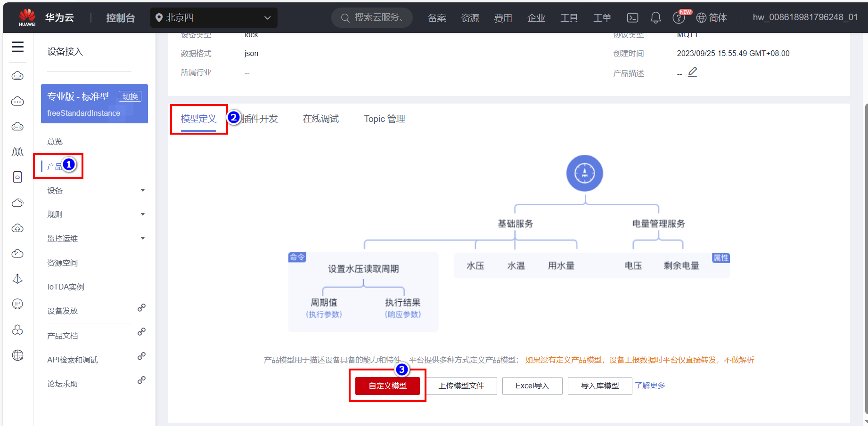This screenshot has height=426, width=868.
Task: Switch to the Topic 管理 tab
Action: [x=385, y=119]
